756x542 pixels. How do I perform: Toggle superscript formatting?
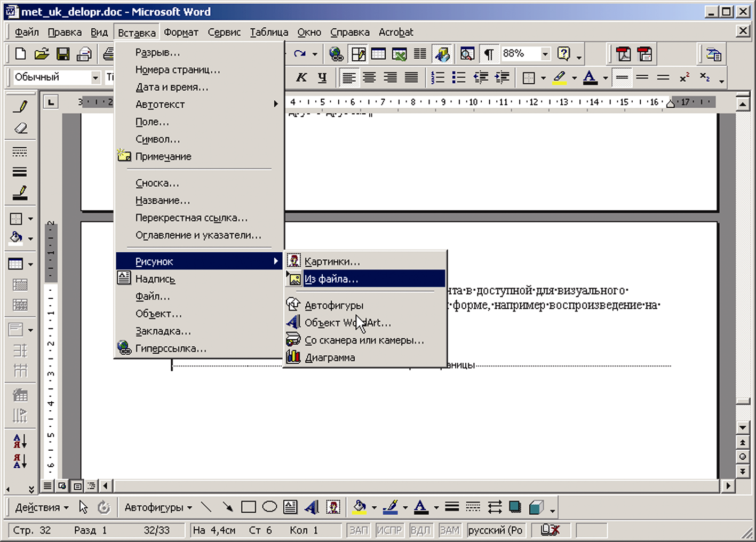click(x=685, y=78)
